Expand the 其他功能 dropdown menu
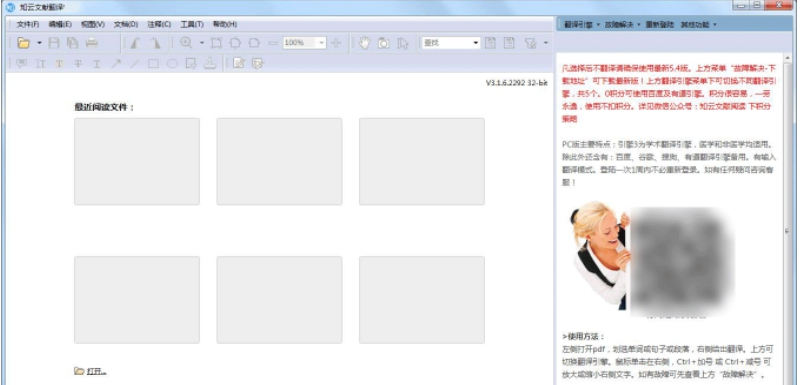Viewport: 802px width, 385px height. [x=698, y=25]
